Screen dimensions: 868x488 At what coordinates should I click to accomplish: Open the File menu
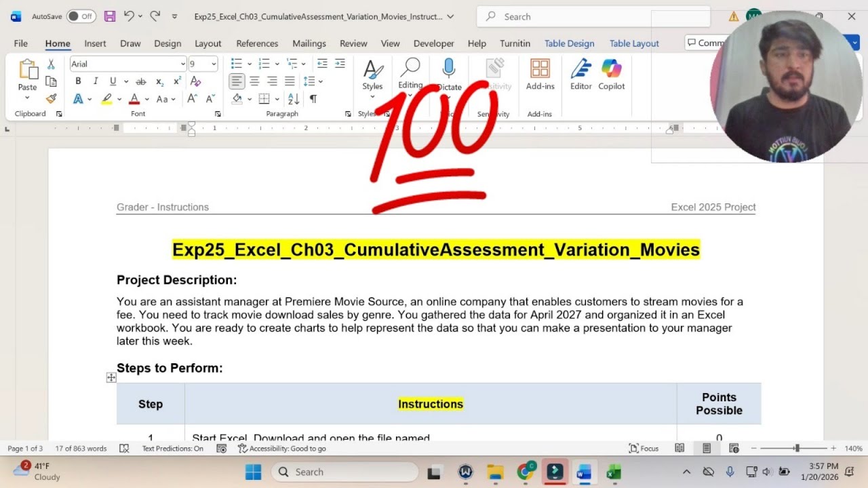point(21,43)
